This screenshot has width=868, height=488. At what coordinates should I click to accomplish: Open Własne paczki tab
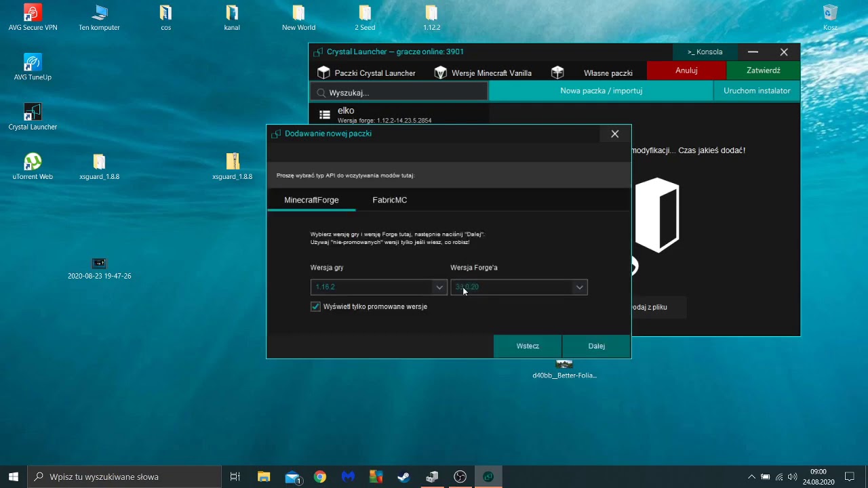592,73
